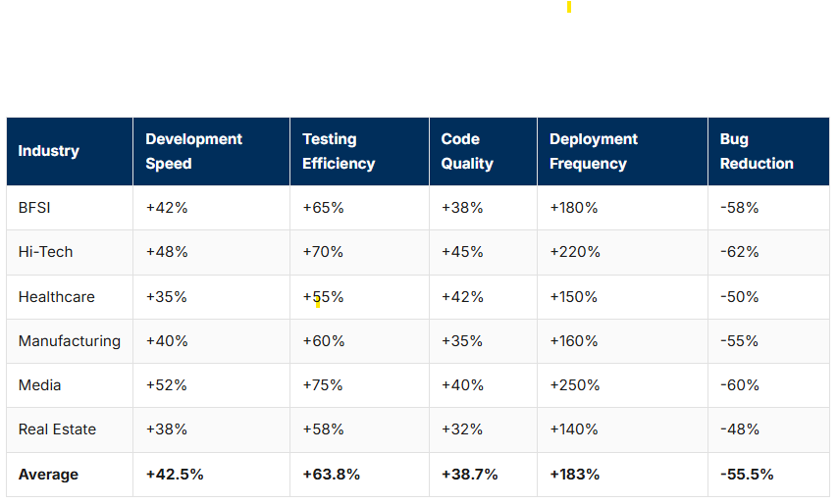
Task: Click the -58% BFSI bug reduction cell
Action: point(739,208)
